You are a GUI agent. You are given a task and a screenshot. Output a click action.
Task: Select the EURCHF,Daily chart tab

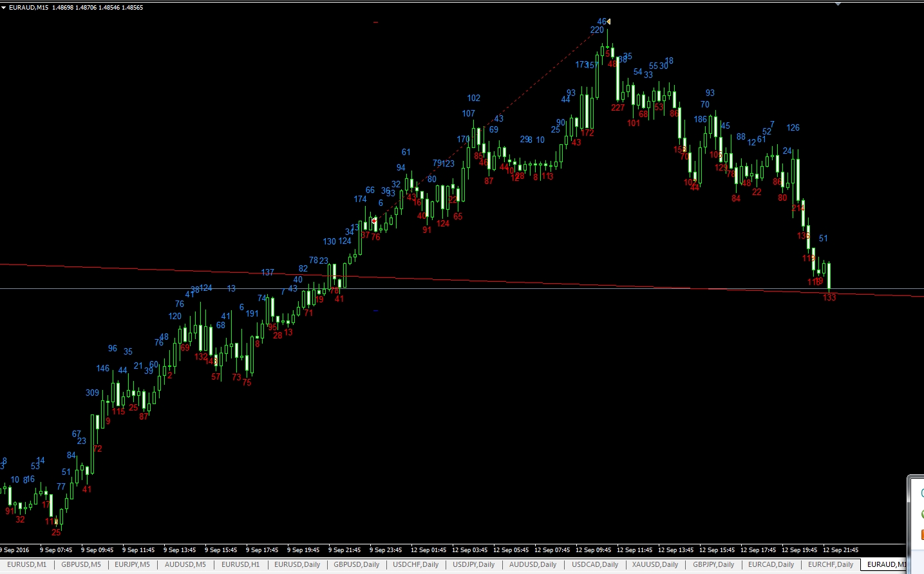point(831,564)
